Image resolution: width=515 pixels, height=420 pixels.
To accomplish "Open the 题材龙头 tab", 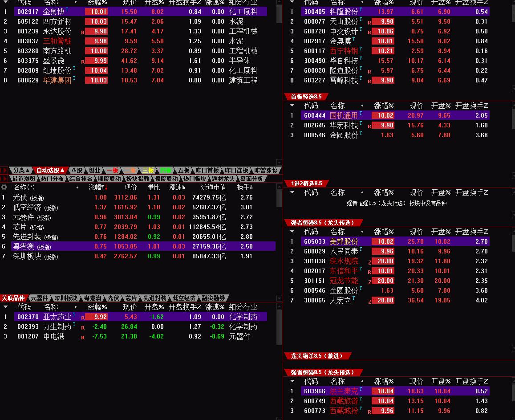I will pos(223,179).
